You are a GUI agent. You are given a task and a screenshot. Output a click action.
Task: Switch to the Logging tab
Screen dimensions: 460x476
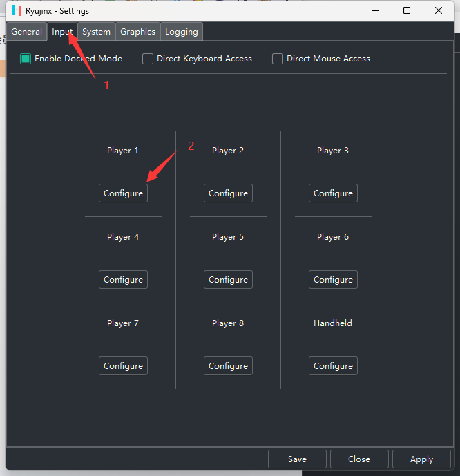tap(182, 32)
